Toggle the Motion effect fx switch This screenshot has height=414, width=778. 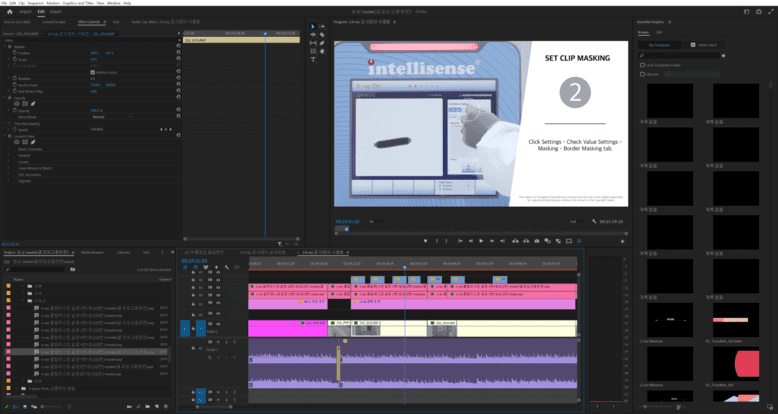(x=10, y=46)
